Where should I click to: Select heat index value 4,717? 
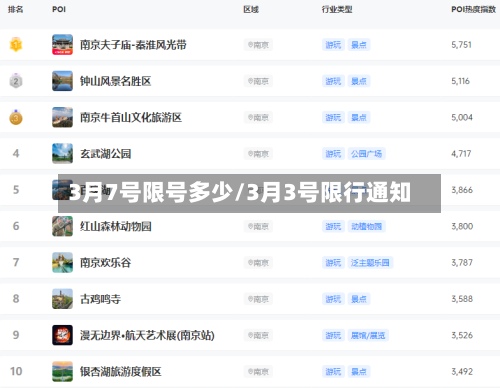461,154
